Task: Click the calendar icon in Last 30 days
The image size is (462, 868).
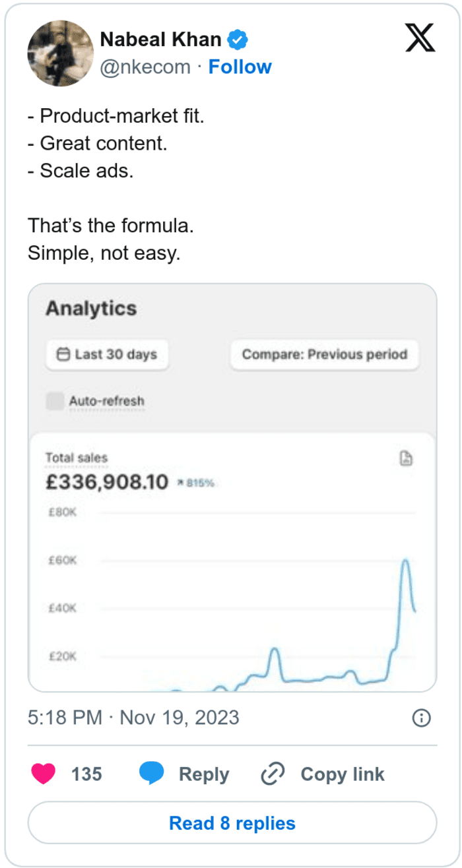Action: click(x=63, y=355)
